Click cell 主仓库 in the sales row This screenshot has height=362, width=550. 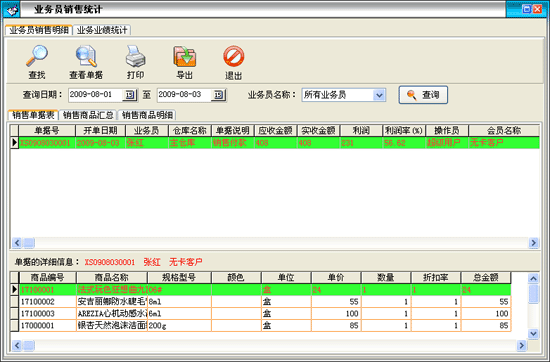pos(190,143)
